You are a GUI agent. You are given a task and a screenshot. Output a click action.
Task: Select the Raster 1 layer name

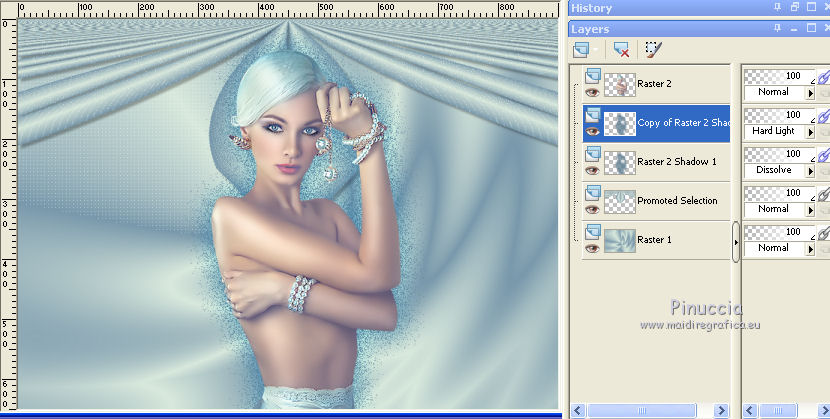(x=654, y=240)
